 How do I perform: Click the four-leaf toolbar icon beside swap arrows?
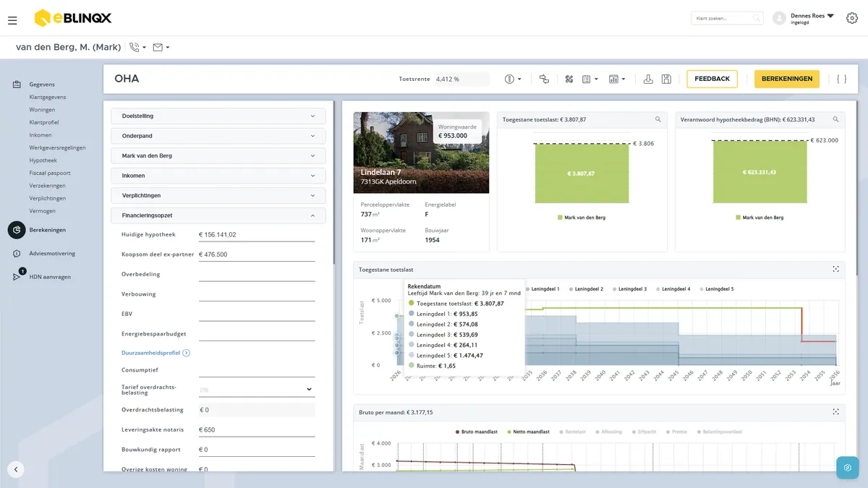click(x=569, y=79)
